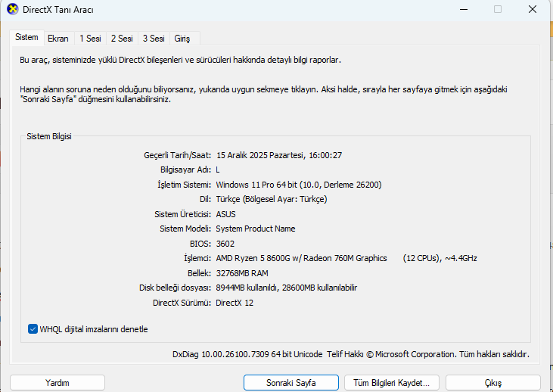The width and height of the screenshot is (553, 392).
Task: Click the DirectX logo icon in title bar
Action: pyautogui.click(x=10, y=9)
